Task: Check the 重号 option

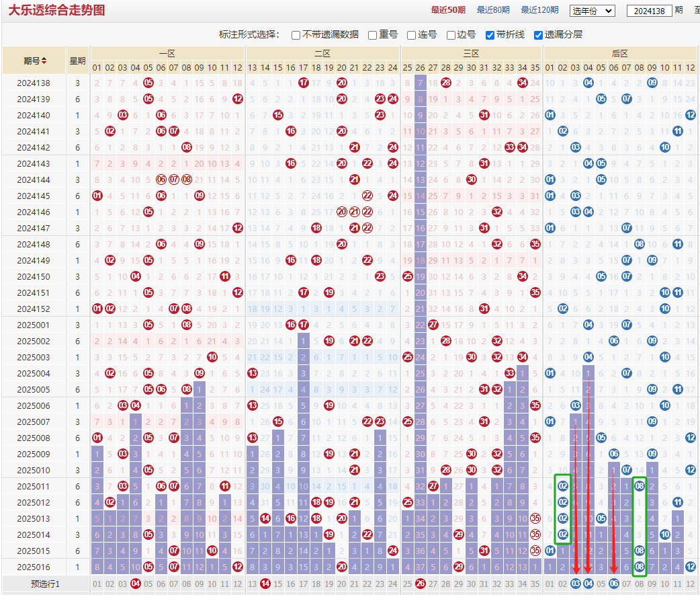Action: click(x=372, y=35)
